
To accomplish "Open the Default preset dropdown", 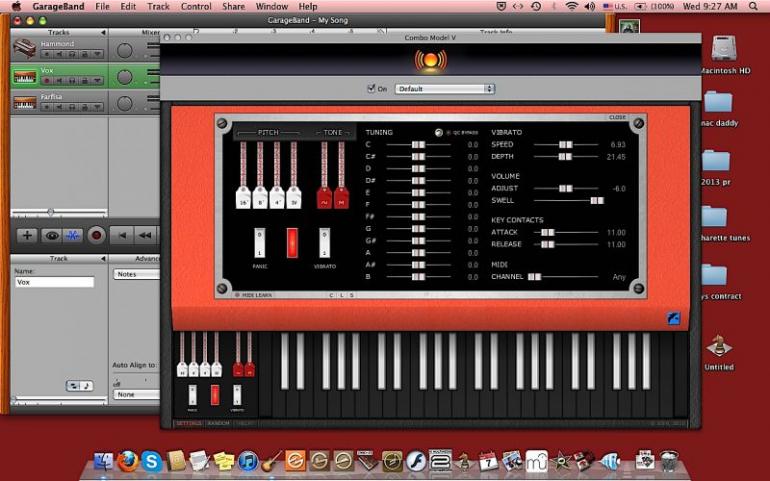I will click(445, 89).
